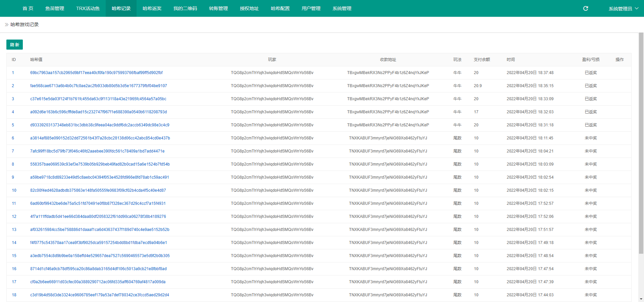644x302 pixels.
Task: Open hash link starting a3edb7554c8d9
Action: pyautogui.click(x=100, y=256)
